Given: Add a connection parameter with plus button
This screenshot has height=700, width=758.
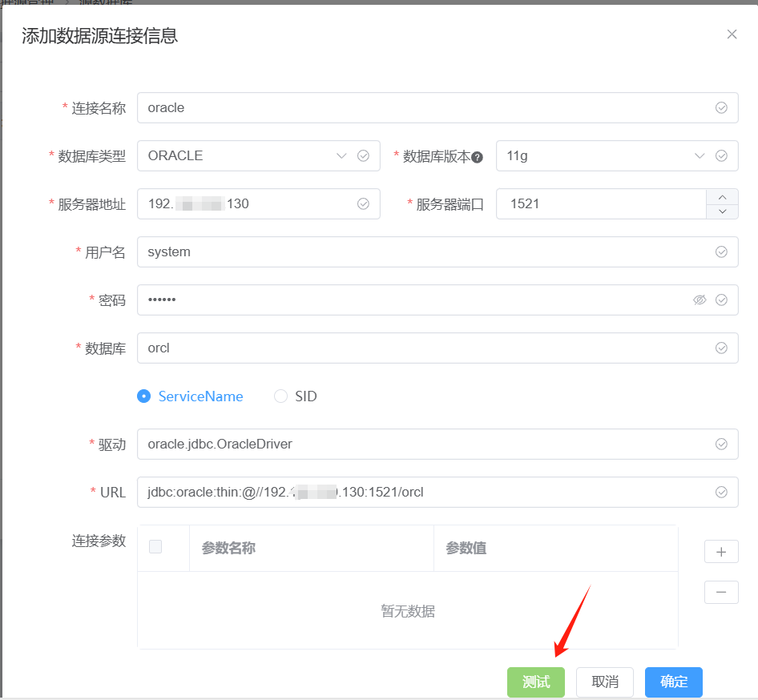Looking at the screenshot, I should click(721, 552).
